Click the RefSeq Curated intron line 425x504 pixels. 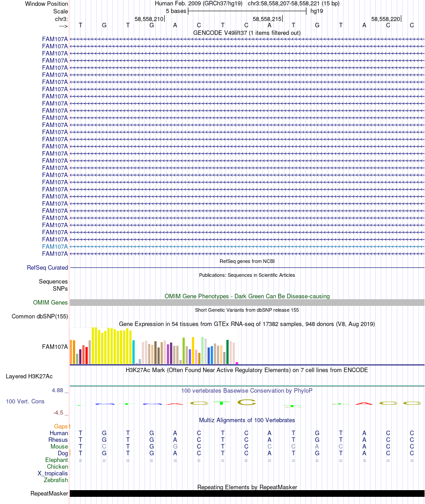coord(247,267)
